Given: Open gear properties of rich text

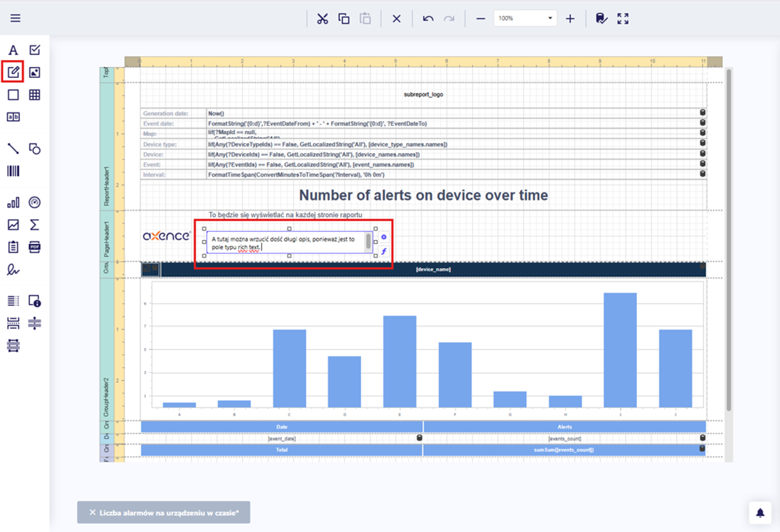Looking at the screenshot, I should tap(384, 237).
